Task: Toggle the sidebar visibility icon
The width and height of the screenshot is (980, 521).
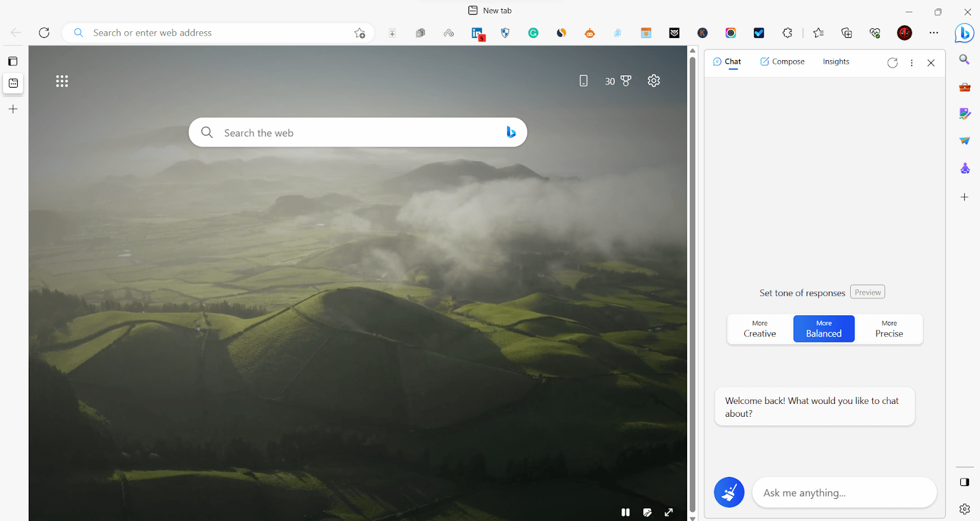Action: coord(965,482)
